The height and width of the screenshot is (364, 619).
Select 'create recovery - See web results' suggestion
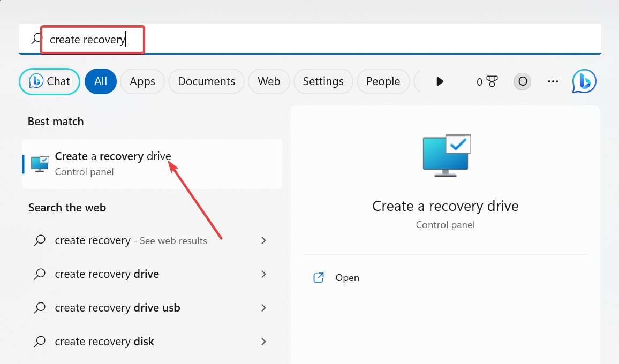(x=152, y=240)
